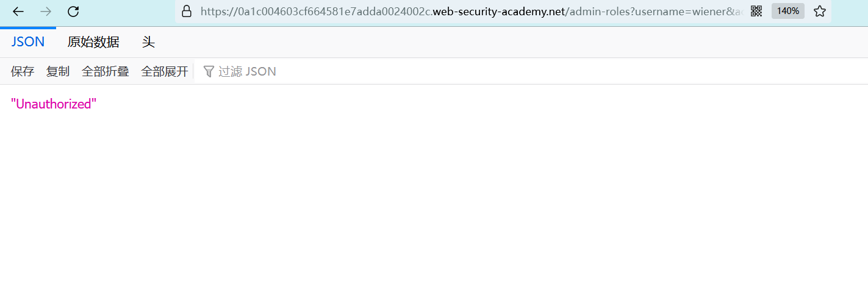Click the web-security-academy.net domain in the URL
Screen dimensions: 868x295
point(498,11)
